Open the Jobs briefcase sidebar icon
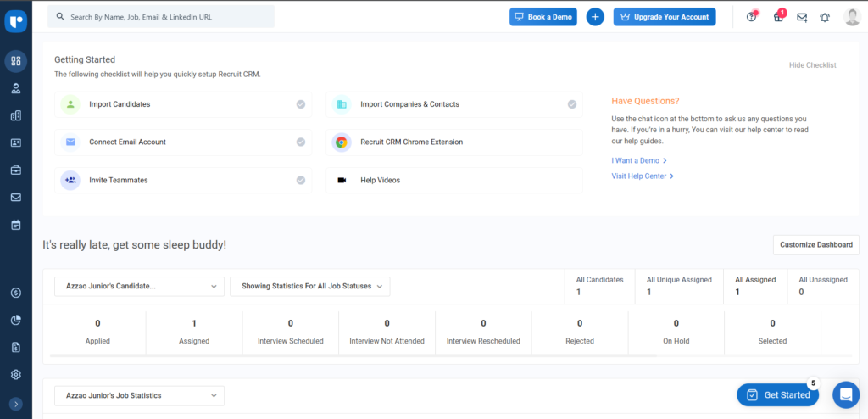The image size is (868, 419). click(x=15, y=170)
